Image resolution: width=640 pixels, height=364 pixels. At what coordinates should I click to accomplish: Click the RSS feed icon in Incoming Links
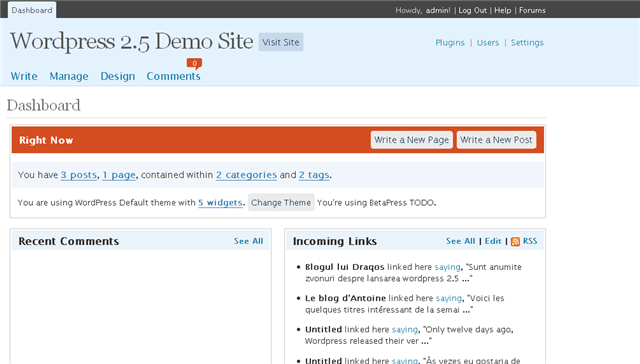point(515,241)
